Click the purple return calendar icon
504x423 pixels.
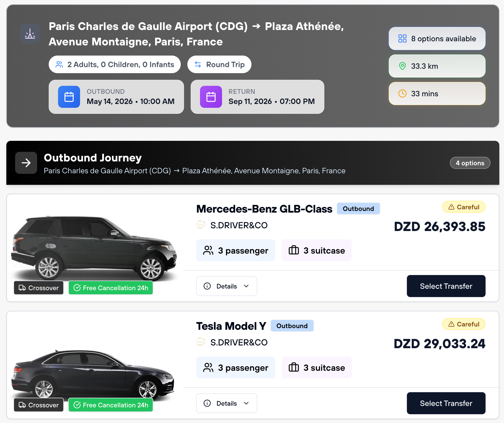click(211, 97)
